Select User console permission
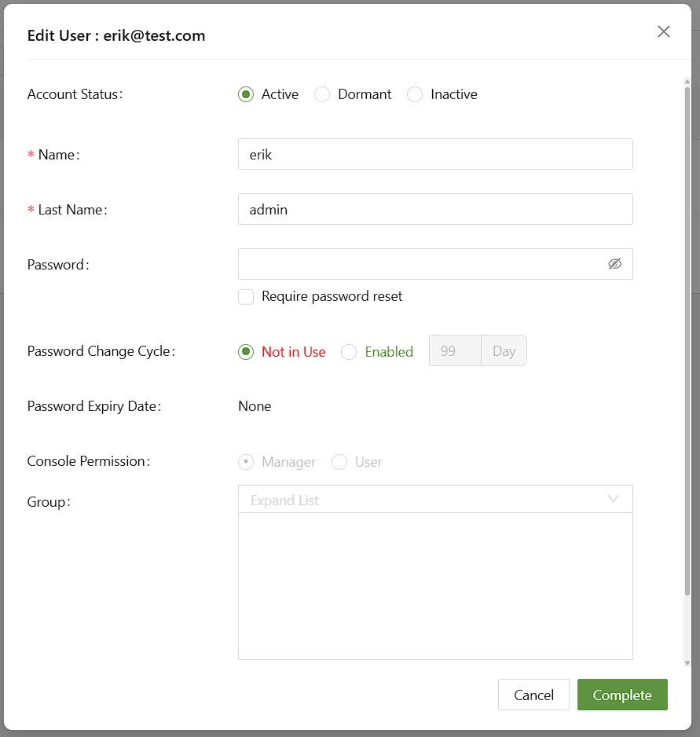The height and width of the screenshot is (737, 700). pos(339,462)
